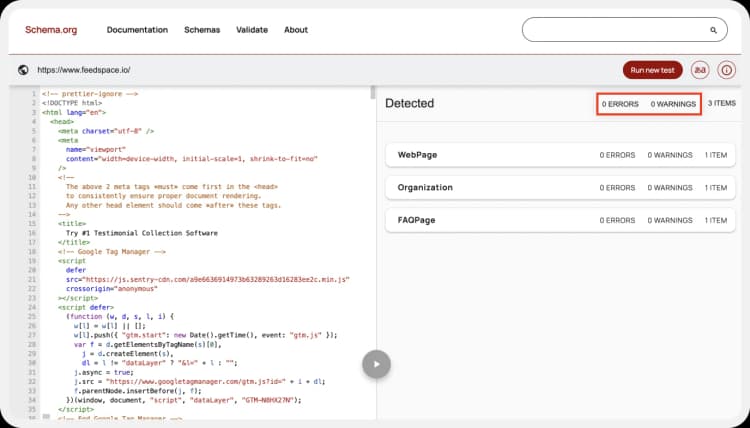This screenshot has height=428, width=750.
Task: Click the crossorigin="anonymous" code line
Action: (111, 289)
